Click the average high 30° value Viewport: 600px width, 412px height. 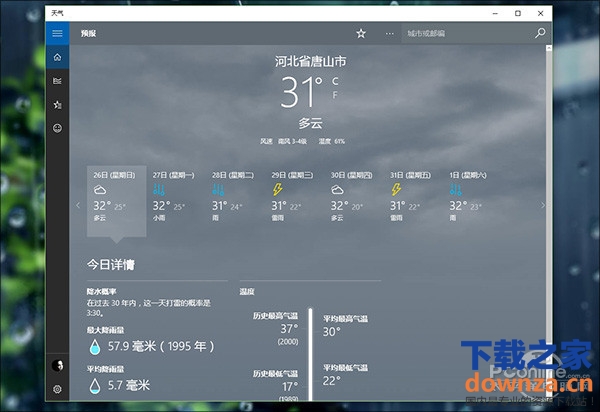pyautogui.click(x=331, y=332)
